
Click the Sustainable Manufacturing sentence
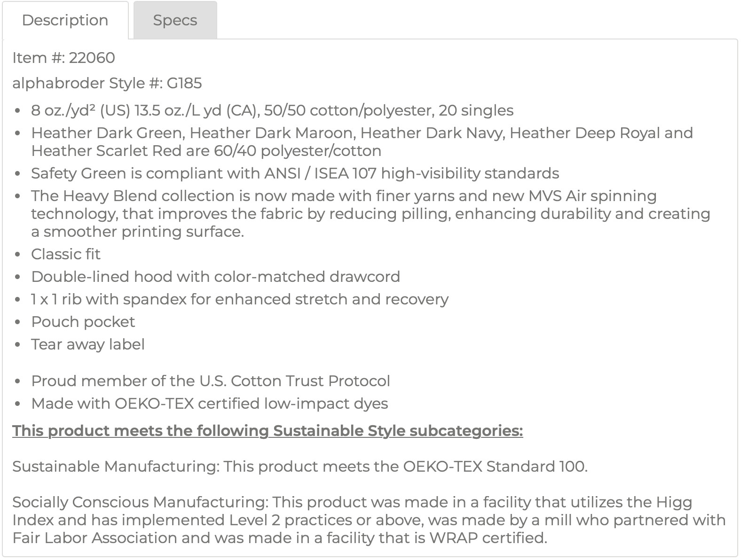[x=300, y=467]
